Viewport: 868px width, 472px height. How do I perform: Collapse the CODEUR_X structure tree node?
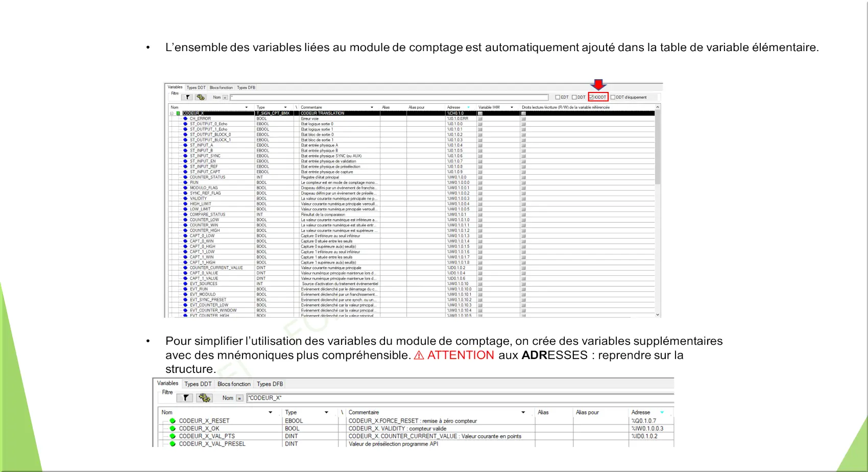(172, 113)
